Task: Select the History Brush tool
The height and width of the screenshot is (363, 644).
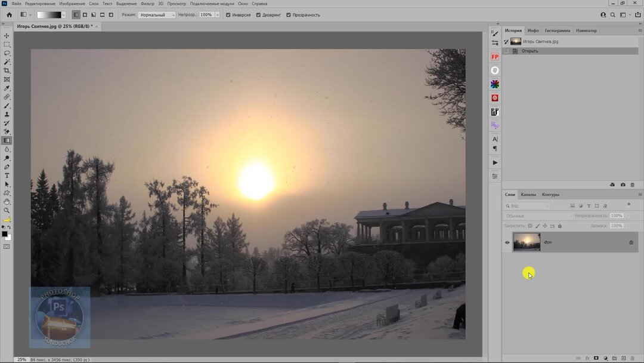Action: pyautogui.click(x=7, y=123)
